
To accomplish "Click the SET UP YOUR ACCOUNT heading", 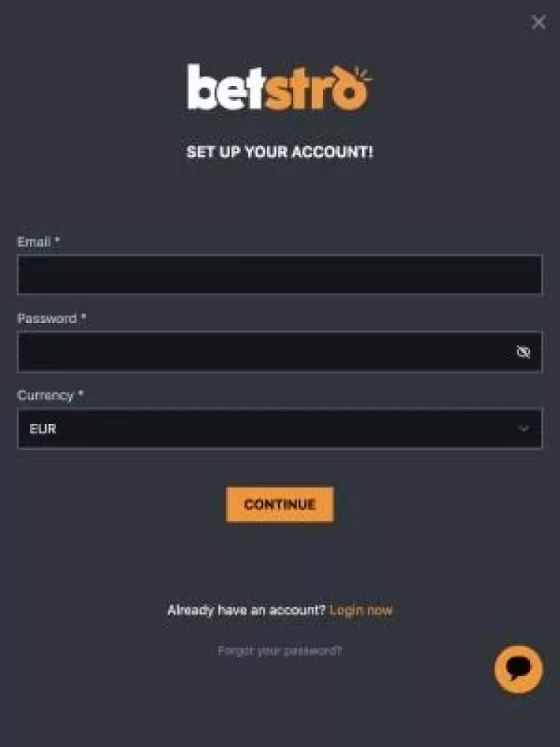I will tap(280, 152).
